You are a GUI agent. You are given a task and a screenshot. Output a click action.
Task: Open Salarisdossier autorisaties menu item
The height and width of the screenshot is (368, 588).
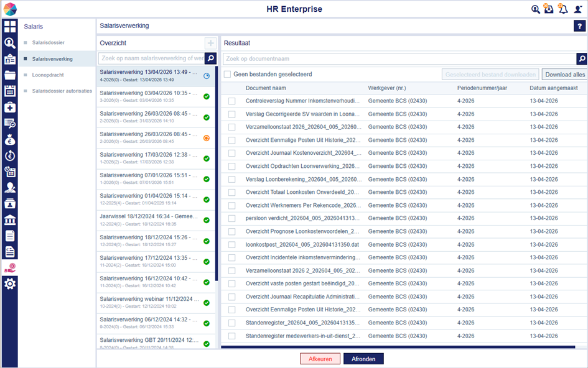[x=62, y=91]
